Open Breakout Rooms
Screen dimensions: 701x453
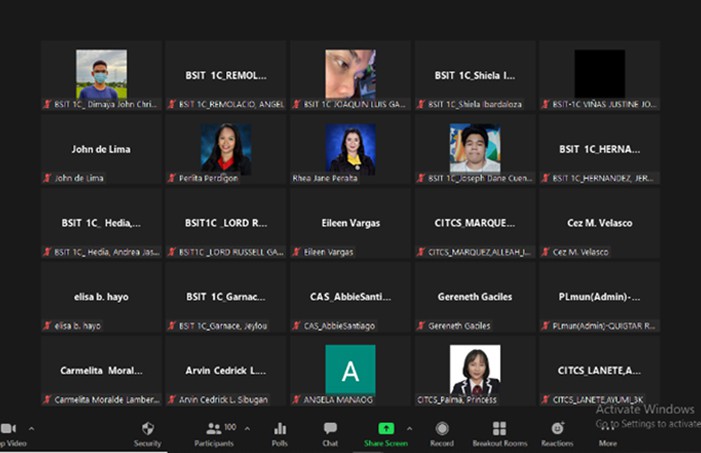coord(499,432)
